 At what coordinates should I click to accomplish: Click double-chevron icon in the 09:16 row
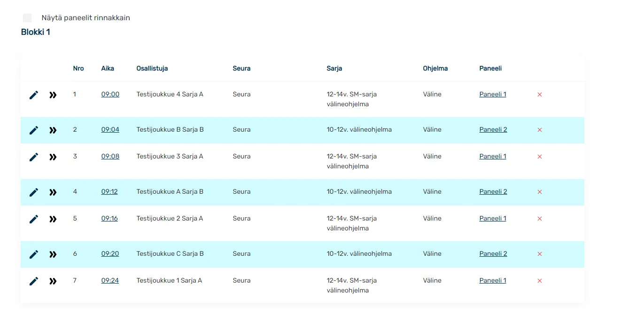pyautogui.click(x=53, y=219)
